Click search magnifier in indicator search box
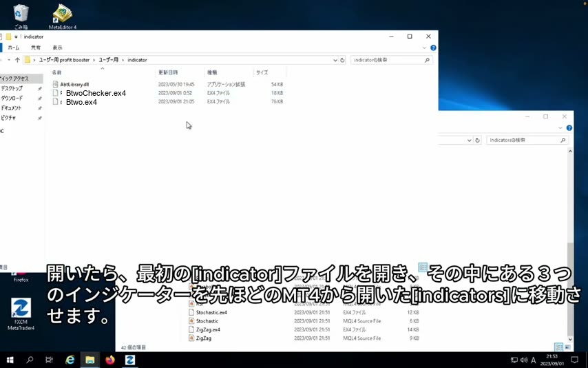Image resolution: width=588 pixels, height=368 pixels. point(427,60)
